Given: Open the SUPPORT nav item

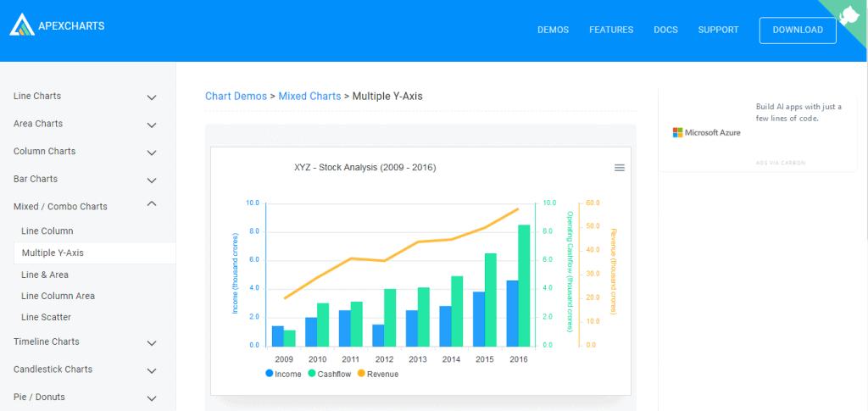Looking at the screenshot, I should (719, 30).
